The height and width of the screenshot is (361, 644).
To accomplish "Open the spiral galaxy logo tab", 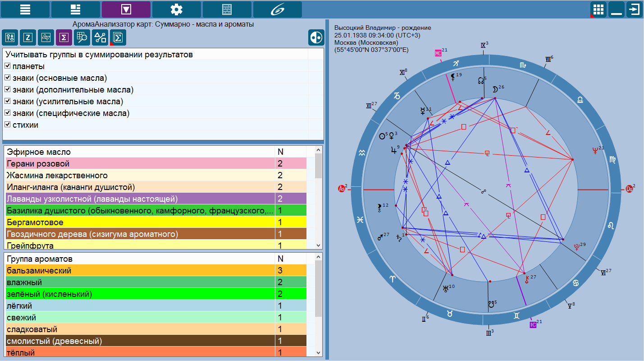I will [278, 9].
